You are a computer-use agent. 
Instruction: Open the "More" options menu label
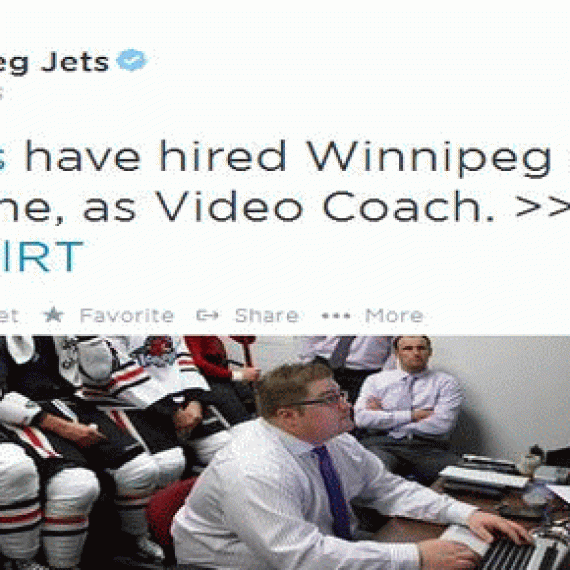coord(394,316)
